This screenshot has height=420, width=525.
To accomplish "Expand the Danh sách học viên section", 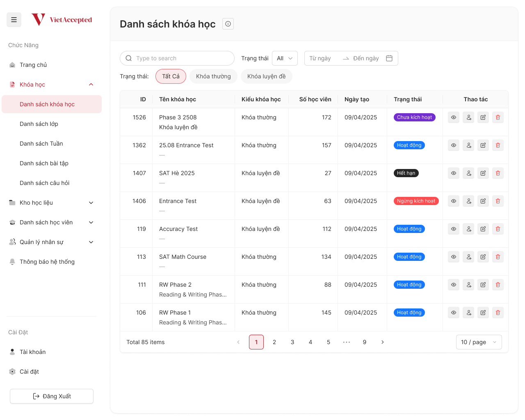I will (52, 222).
